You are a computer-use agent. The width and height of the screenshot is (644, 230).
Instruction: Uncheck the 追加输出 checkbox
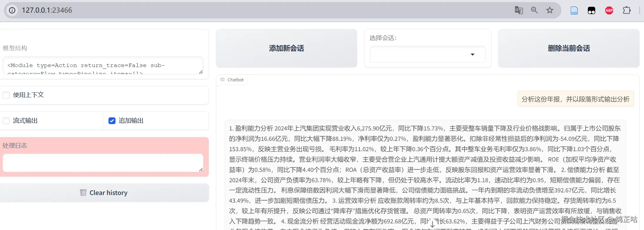[112, 121]
